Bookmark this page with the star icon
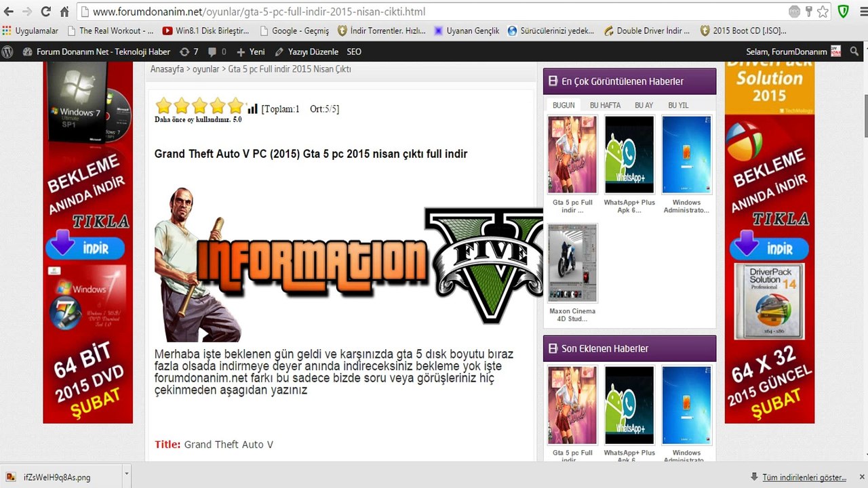The width and height of the screenshot is (868, 488). [x=823, y=12]
